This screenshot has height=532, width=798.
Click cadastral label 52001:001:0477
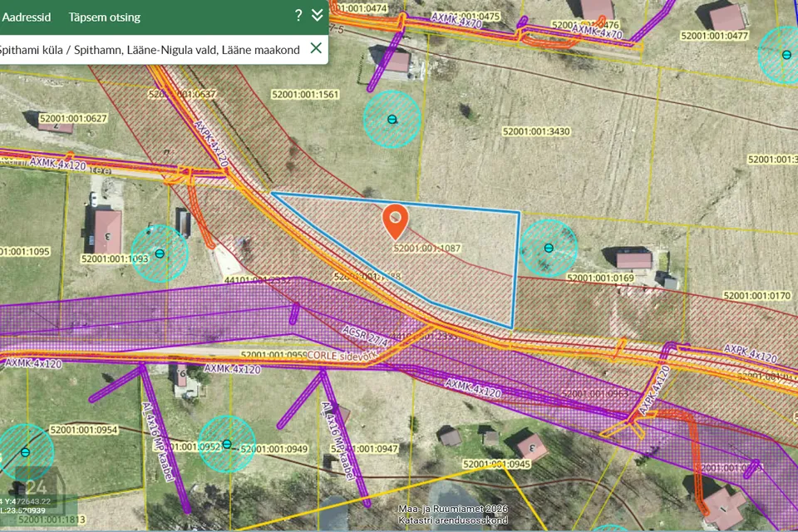715,36
